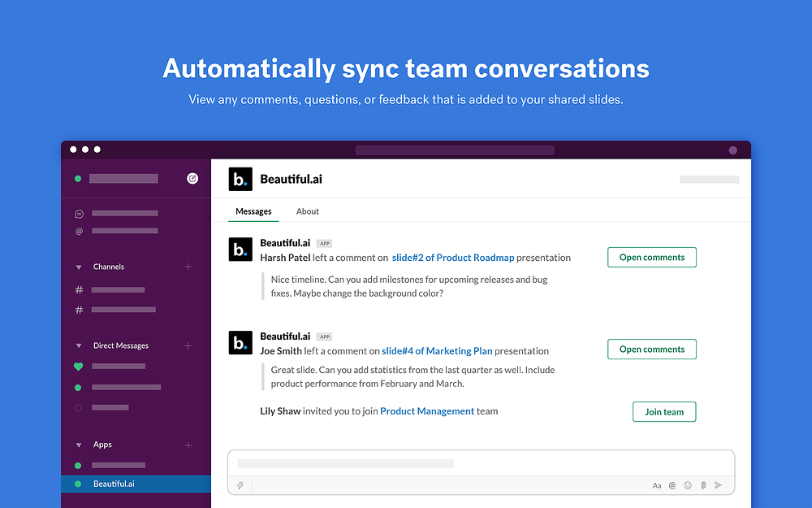Click the second channel hash icon
This screenshot has width=812, height=508.
(79, 310)
